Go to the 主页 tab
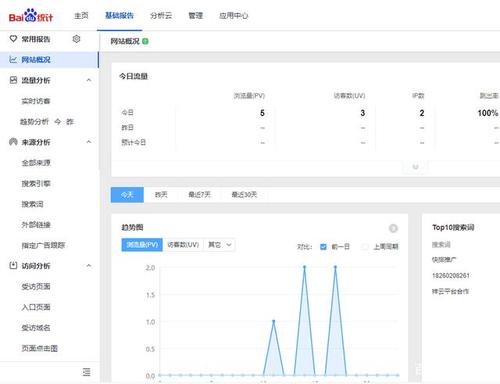500x384 pixels. [81, 16]
